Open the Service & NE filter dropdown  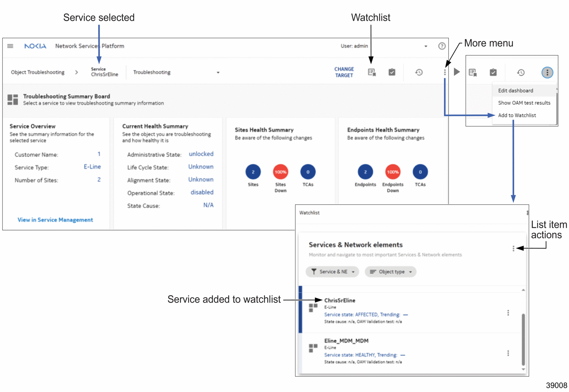[333, 272]
